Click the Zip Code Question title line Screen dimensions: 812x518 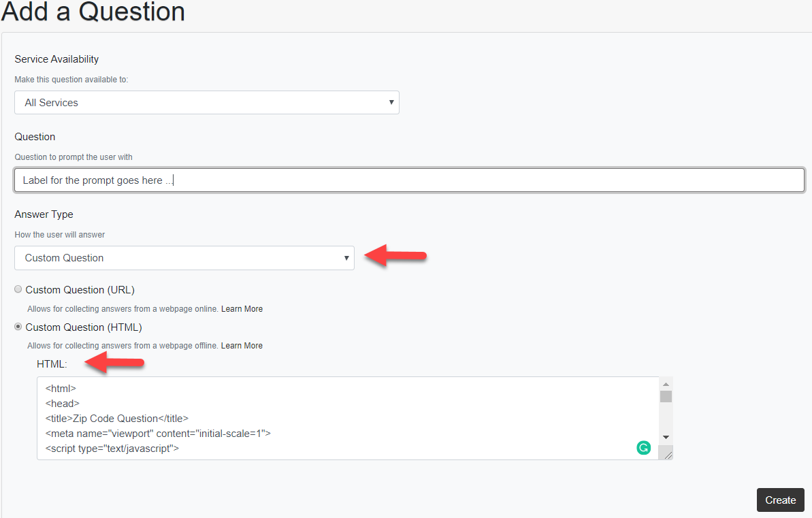(x=117, y=419)
